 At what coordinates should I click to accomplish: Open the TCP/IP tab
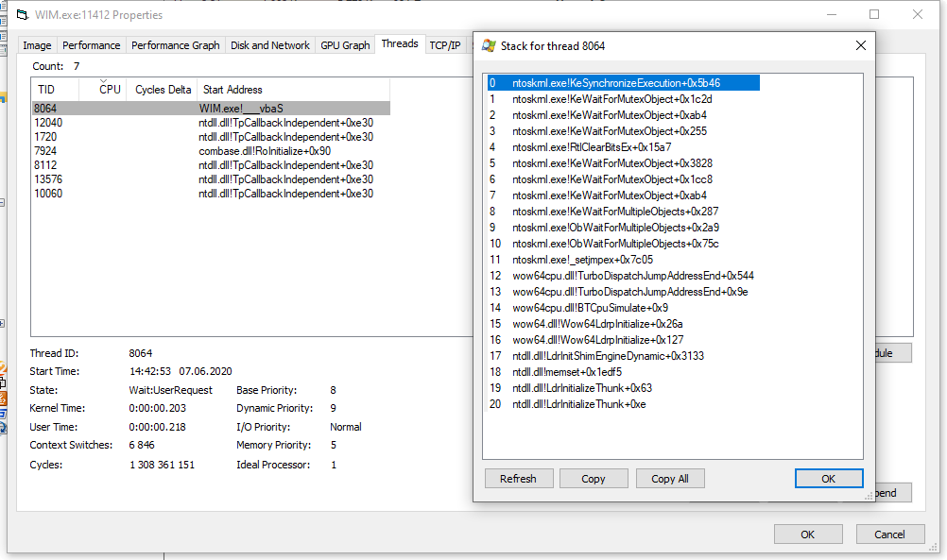tap(445, 45)
